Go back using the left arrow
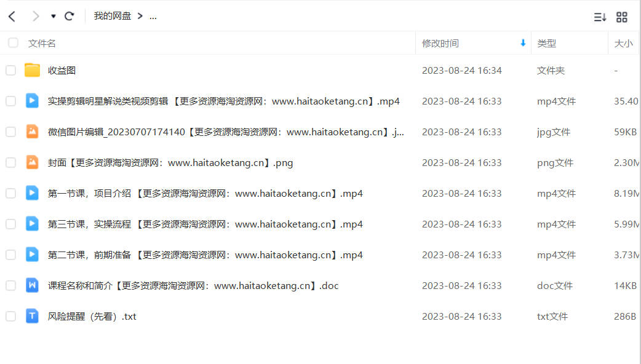Screen dimensions: 641x364 click(12, 17)
